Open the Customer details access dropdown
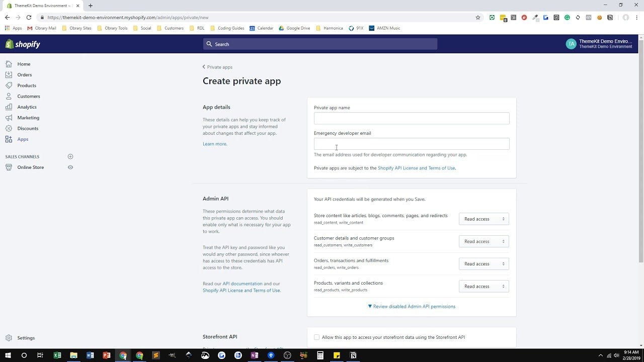 (x=483, y=241)
